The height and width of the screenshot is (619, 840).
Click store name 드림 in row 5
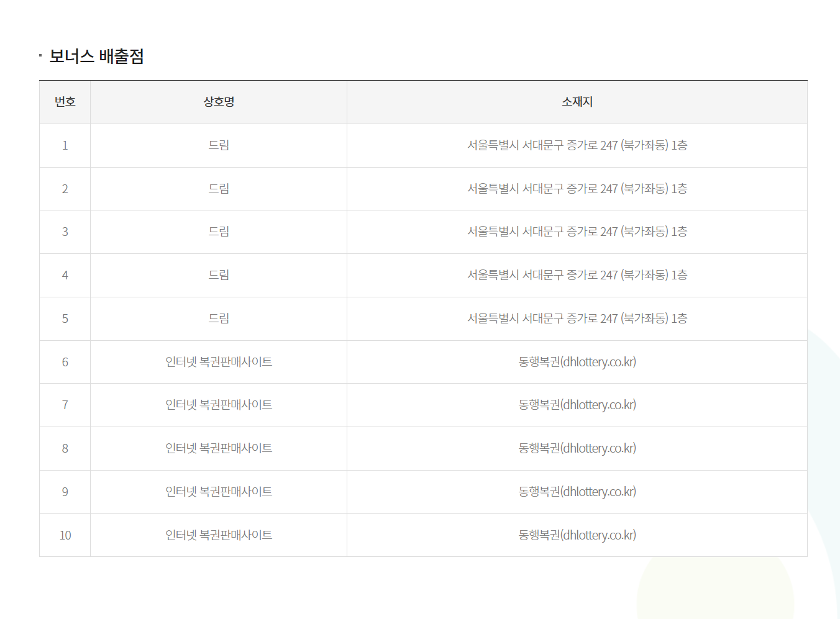tap(219, 319)
